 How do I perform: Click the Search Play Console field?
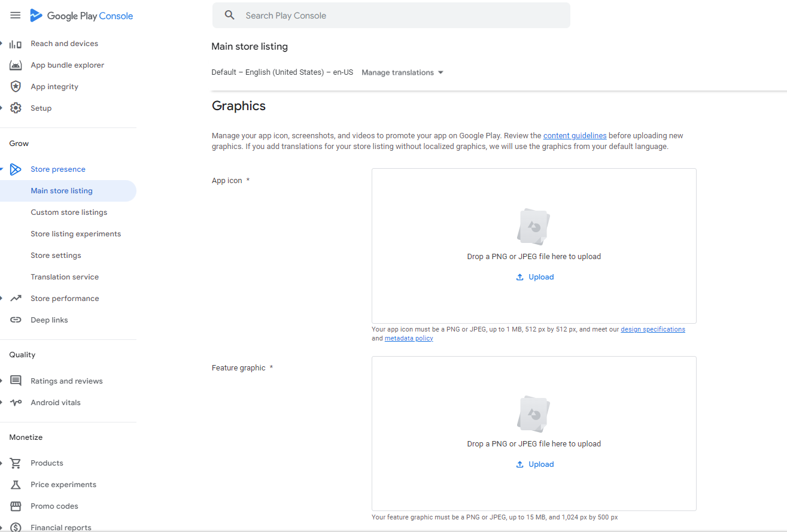[x=391, y=15]
